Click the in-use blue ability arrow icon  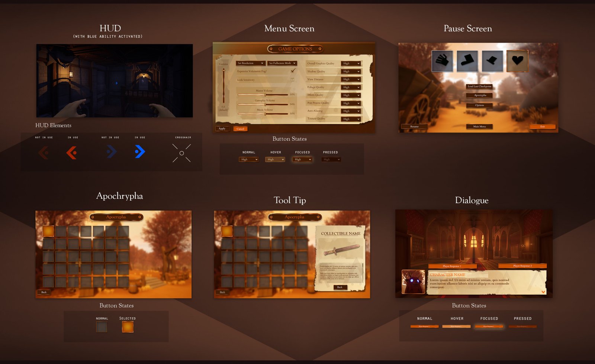pos(140,152)
